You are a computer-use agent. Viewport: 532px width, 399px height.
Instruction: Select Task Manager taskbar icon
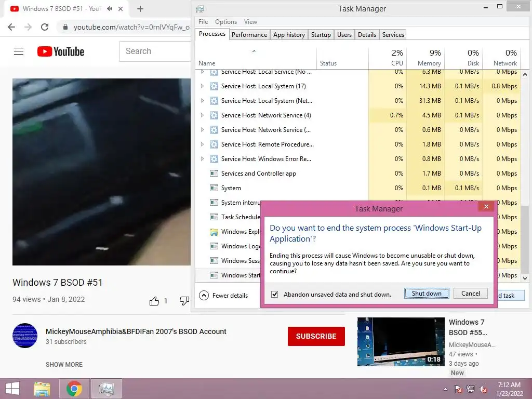click(x=106, y=389)
